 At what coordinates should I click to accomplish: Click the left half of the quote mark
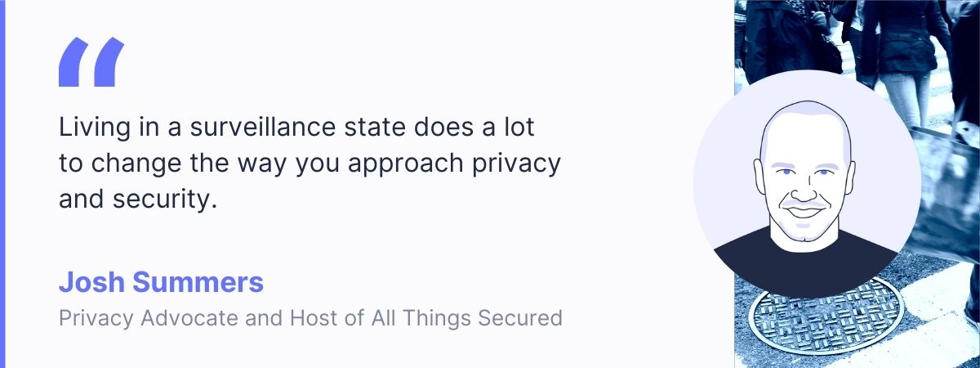pos(73,62)
